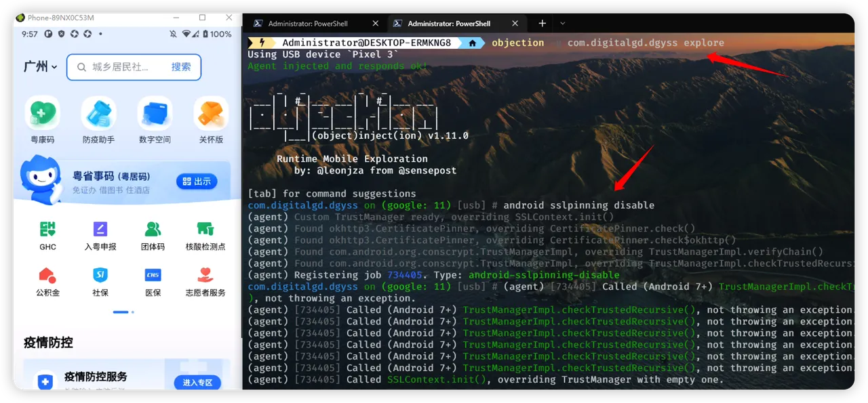Click the home folder icon in PowerShell prompt
Screen dimensions: 868x403
tap(473, 43)
